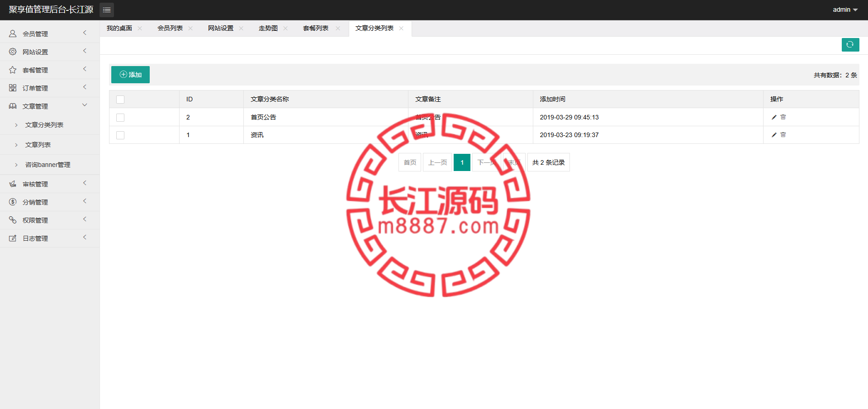The width and height of the screenshot is (868, 409).
Task: Expand the 审核管理 chevron
Action: 85,183
